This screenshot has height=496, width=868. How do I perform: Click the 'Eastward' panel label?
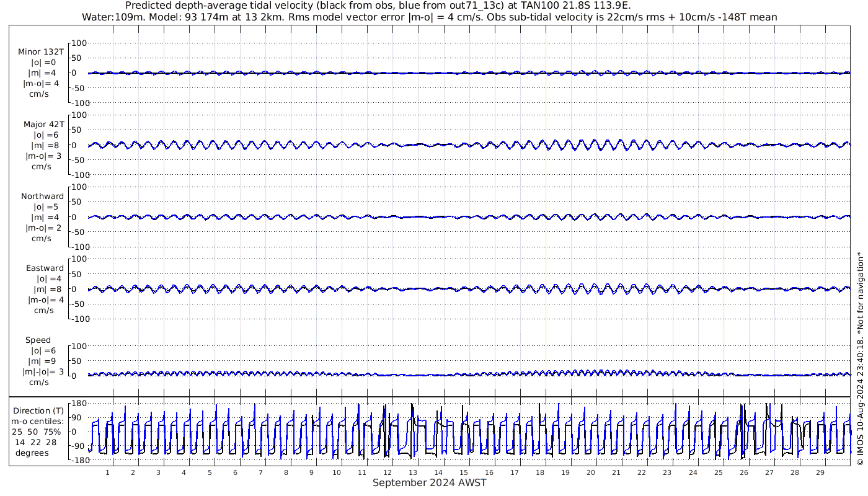(45, 268)
